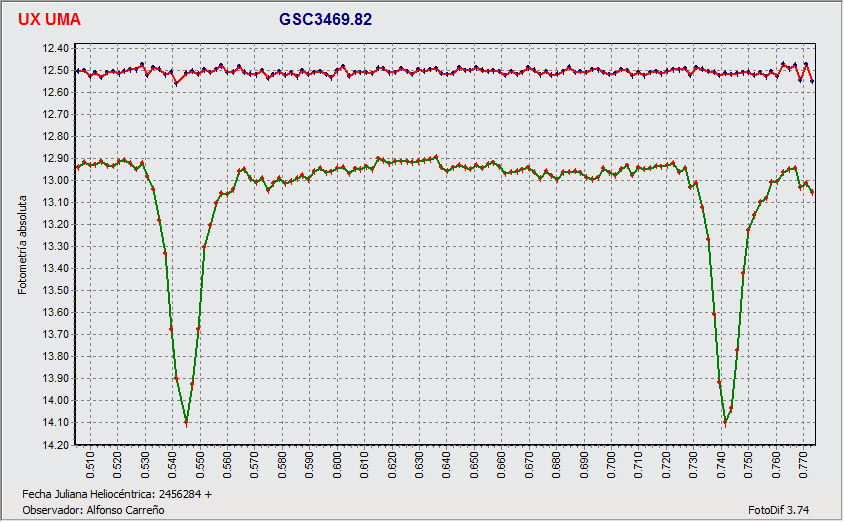
Task: Click the Fotometría absoluta axis label
Action: 24,246
